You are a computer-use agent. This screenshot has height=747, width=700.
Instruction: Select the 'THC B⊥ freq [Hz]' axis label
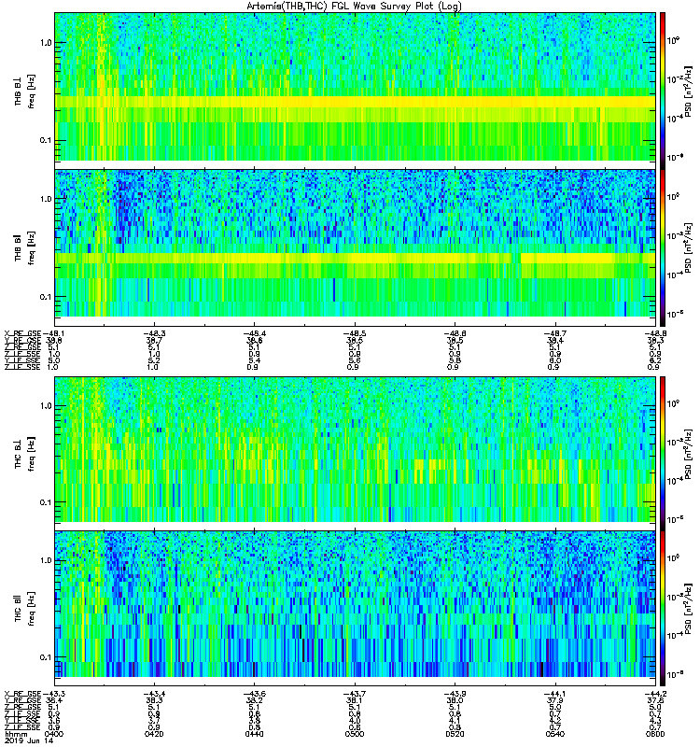[x=25, y=454]
